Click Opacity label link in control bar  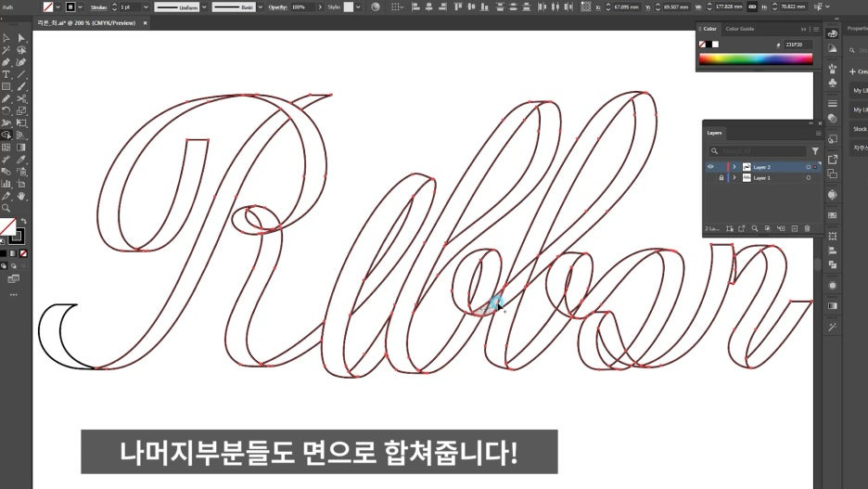277,7
